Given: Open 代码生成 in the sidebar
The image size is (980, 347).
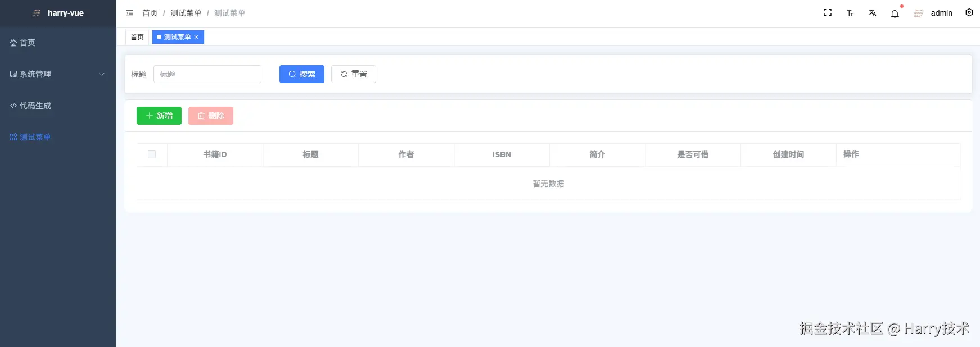Looking at the screenshot, I should pos(58,106).
